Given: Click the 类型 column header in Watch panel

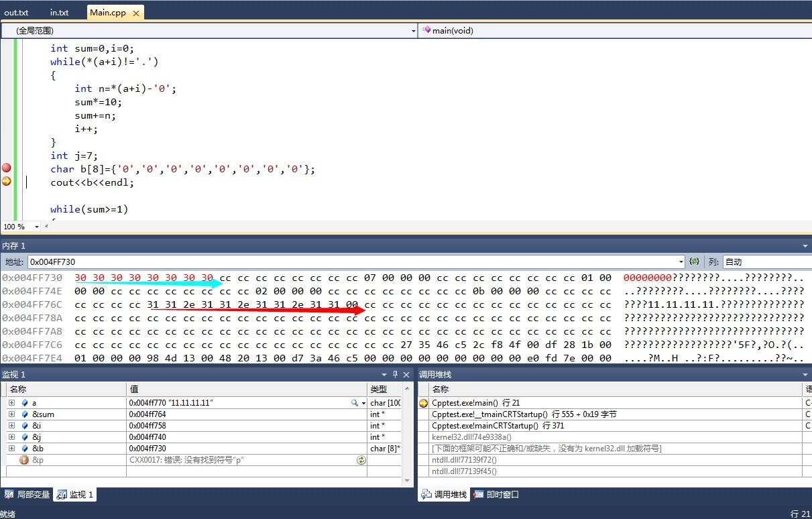Looking at the screenshot, I should click(385, 390).
